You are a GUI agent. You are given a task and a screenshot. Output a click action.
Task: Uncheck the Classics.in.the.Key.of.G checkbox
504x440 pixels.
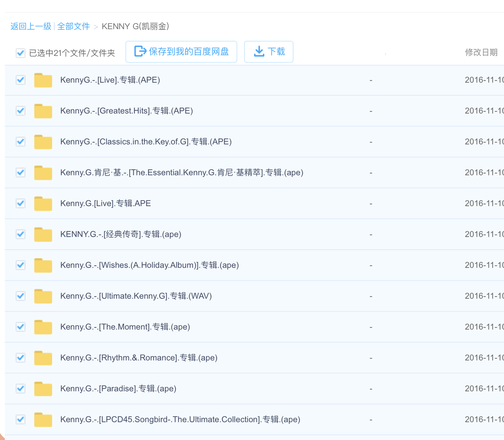click(x=21, y=142)
